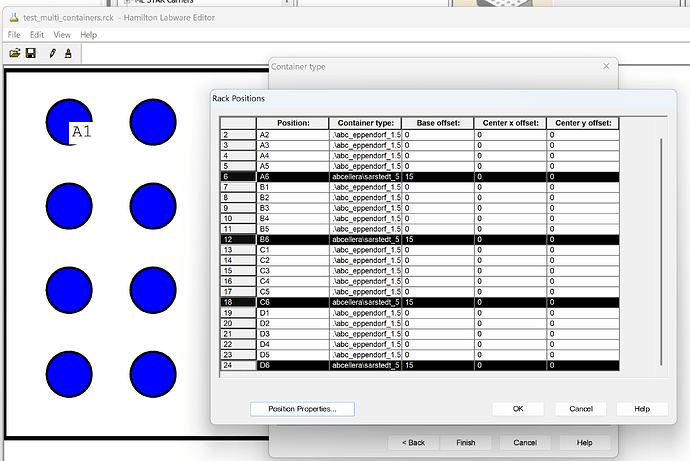Click position cell A6
Image resolution: width=690 pixels, height=461 pixels.
click(293, 177)
